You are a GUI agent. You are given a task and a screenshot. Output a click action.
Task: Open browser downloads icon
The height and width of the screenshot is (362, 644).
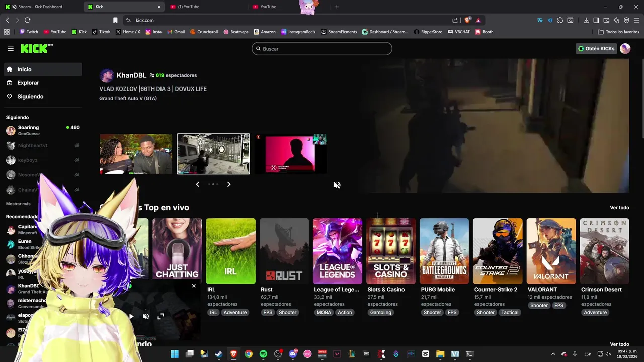click(x=586, y=20)
